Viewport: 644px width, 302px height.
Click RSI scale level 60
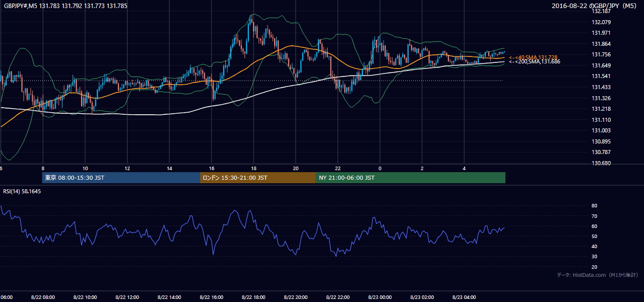(595, 226)
